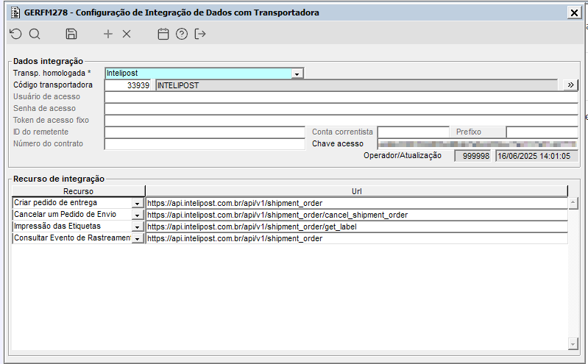Viewport: 588px width, 364px height.
Task: Click the Conta correntista label
Action: pos(342,132)
